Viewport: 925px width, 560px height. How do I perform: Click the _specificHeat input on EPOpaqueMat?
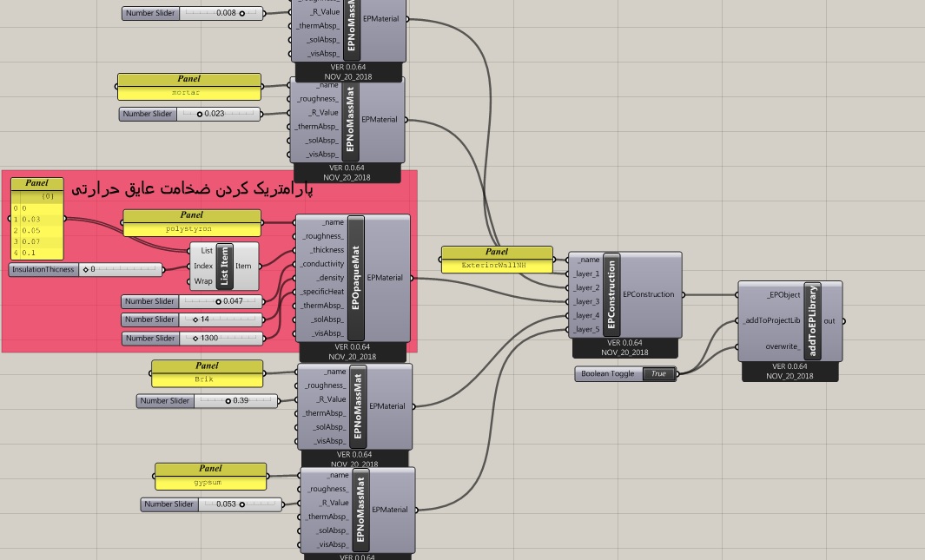(x=322, y=292)
